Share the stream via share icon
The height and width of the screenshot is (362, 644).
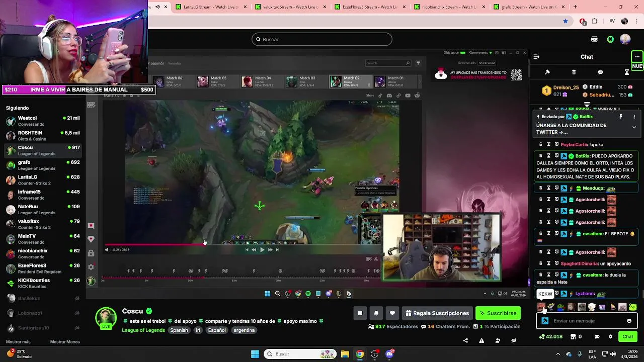[x=465, y=340]
